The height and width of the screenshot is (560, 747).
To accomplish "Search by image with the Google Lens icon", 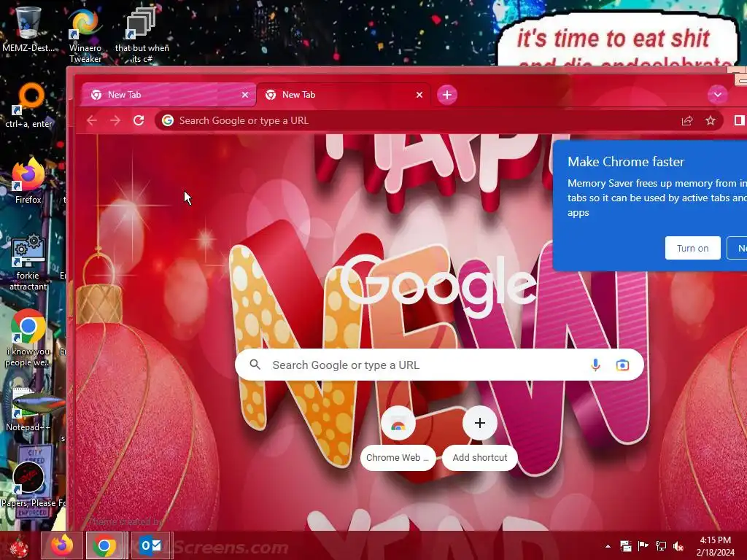I will coord(622,365).
